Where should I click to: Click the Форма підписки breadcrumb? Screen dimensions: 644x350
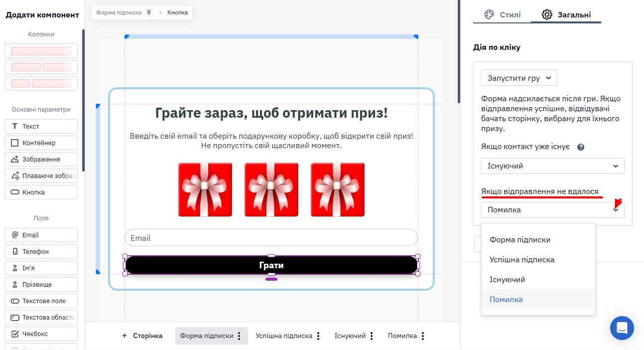coord(119,12)
